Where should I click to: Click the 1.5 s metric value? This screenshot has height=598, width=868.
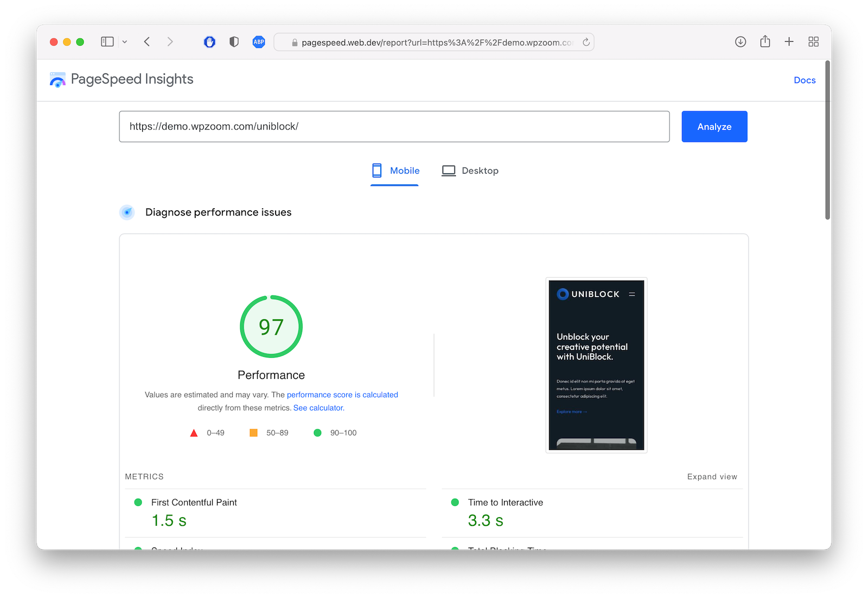(169, 520)
